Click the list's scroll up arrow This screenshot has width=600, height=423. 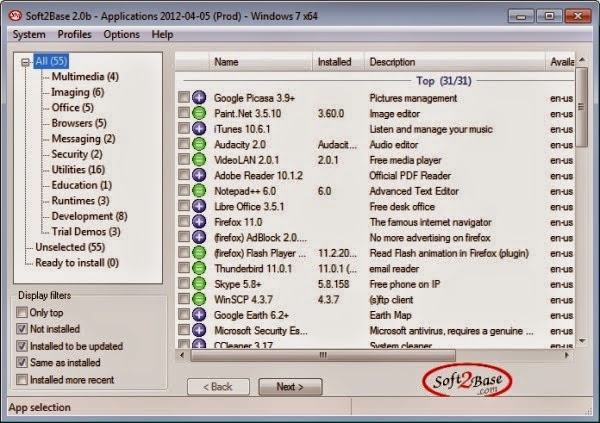pyautogui.click(x=582, y=59)
